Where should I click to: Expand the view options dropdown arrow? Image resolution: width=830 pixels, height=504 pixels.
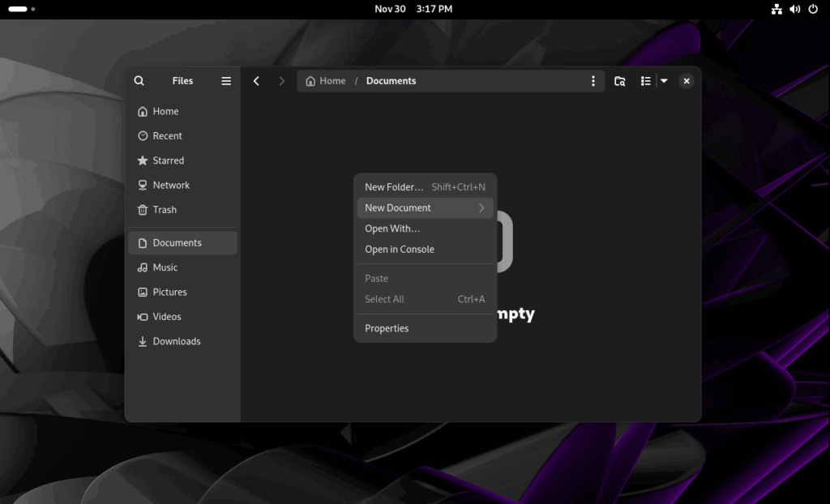click(x=664, y=80)
